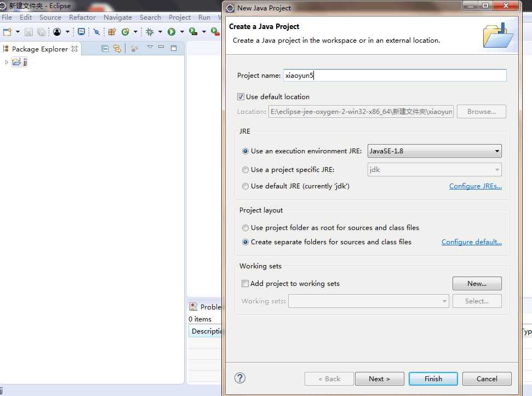Expand the jj project tree node
The height and width of the screenshot is (396, 532).
click(x=7, y=62)
